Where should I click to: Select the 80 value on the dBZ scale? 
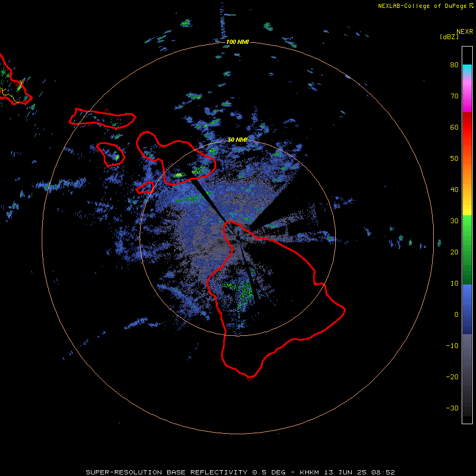pos(454,65)
